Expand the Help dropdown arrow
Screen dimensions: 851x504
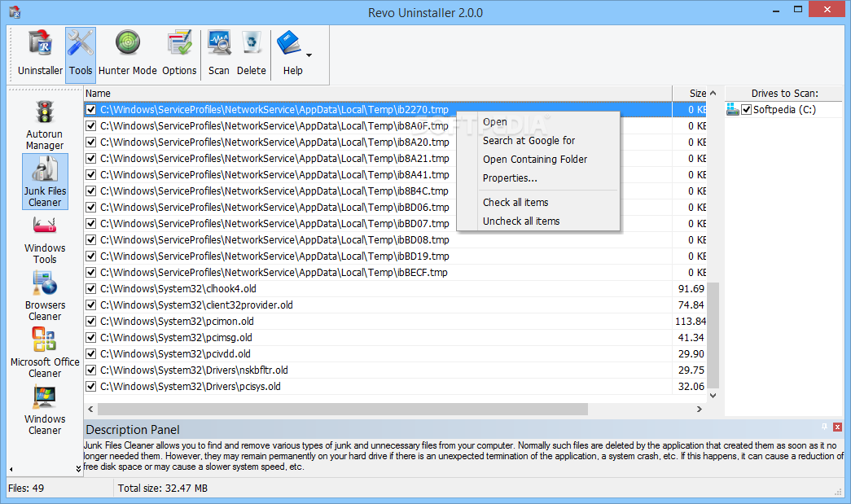[x=309, y=55]
